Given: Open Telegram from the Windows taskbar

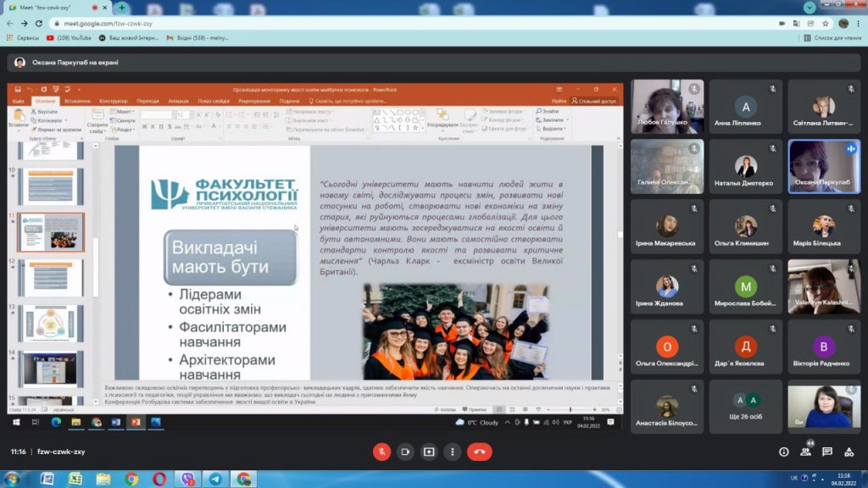Looking at the screenshot, I should (x=214, y=479).
